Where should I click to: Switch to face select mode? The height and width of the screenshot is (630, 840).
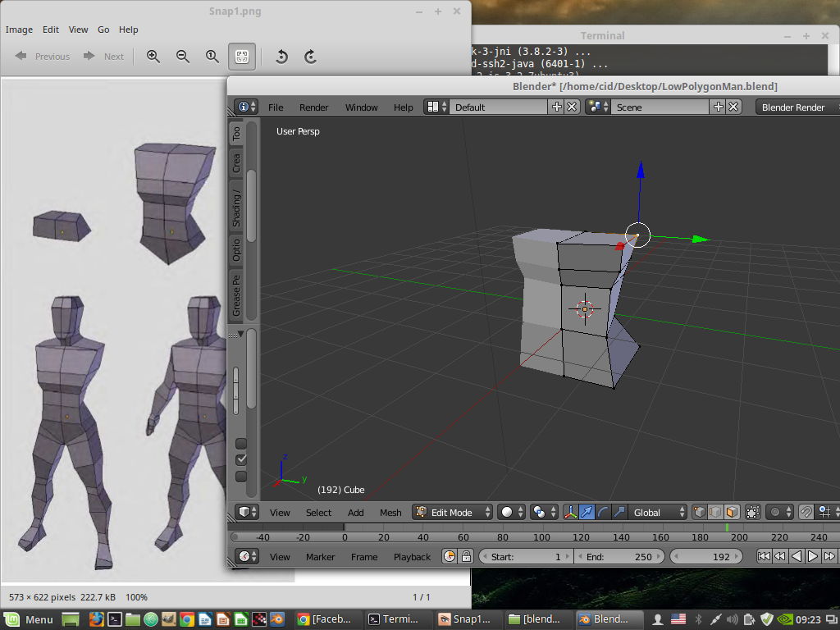click(x=731, y=512)
